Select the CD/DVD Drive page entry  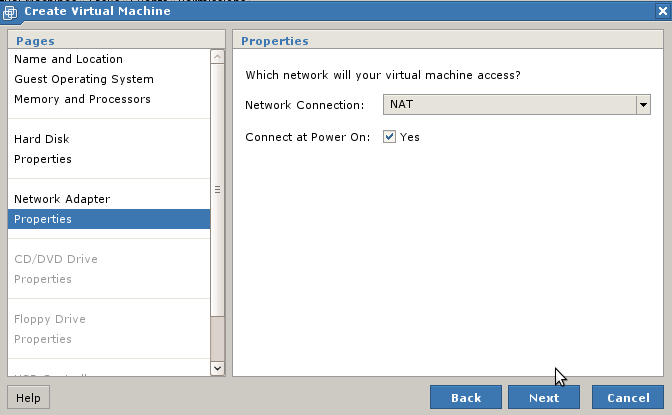pyautogui.click(x=55, y=259)
